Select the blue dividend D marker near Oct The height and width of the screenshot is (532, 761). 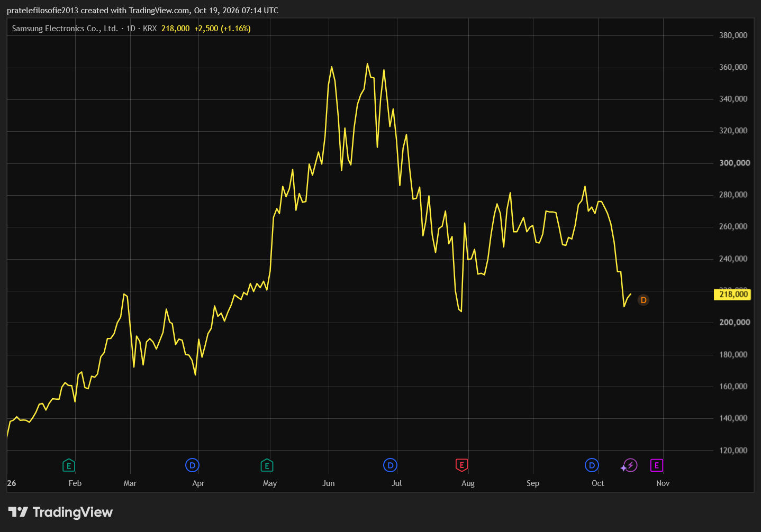pyautogui.click(x=592, y=465)
